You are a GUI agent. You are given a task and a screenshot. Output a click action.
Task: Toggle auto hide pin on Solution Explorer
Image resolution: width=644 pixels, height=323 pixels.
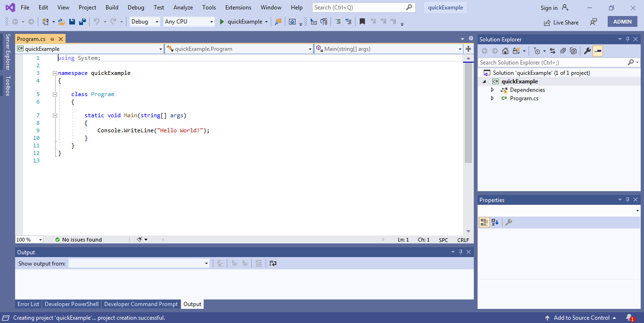click(x=628, y=40)
